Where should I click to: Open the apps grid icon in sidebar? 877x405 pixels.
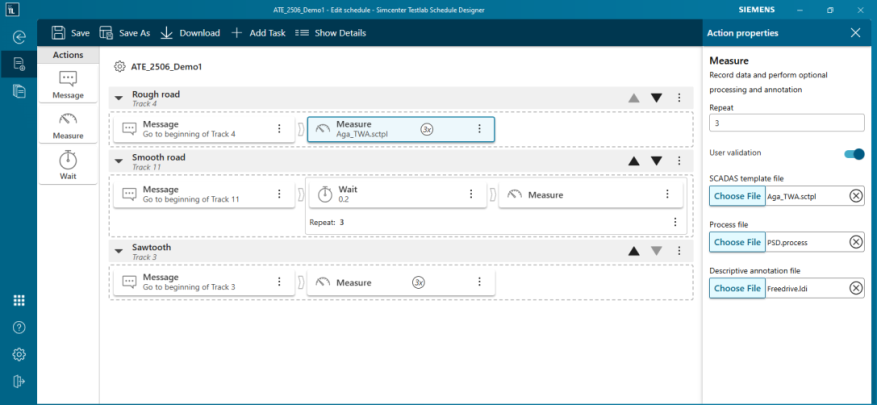click(18, 301)
